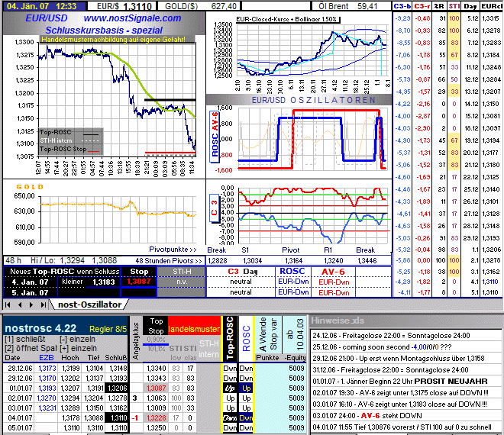Select red Top Stop value 1,3228
This screenshot has width=504, height=435.
tap(157, 418)
